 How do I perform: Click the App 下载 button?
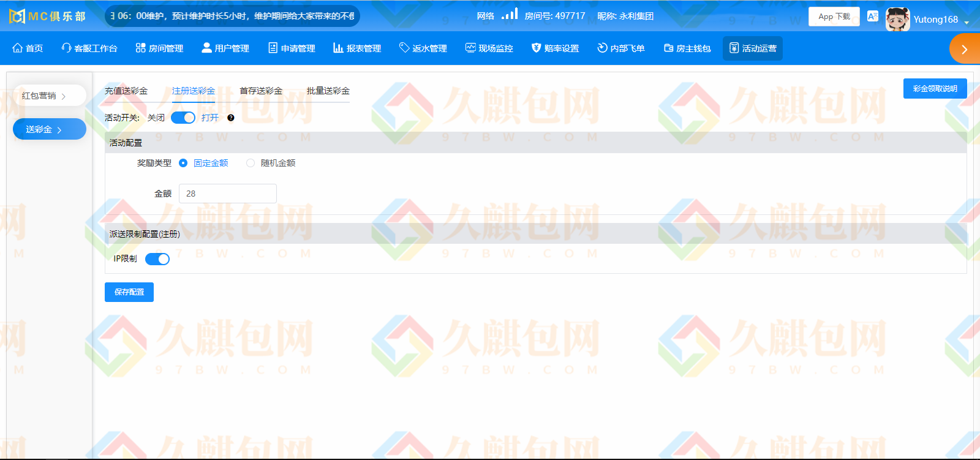834,17
